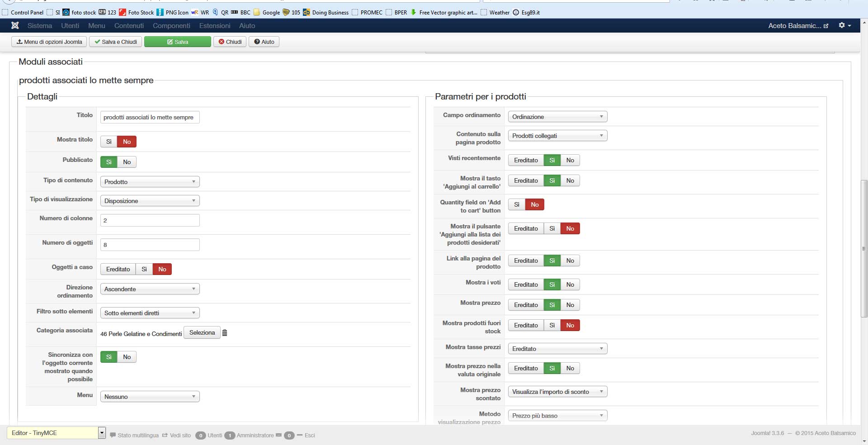The width and height of the screenshot is (868, 445).
Task: Click Seleziona to choose a category
Action: click(x=202, y=333)
